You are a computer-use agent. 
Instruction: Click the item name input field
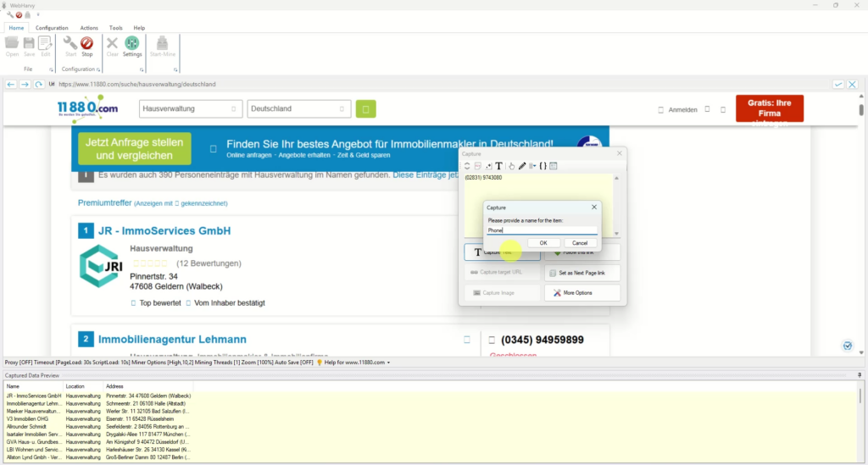point(542,230)
